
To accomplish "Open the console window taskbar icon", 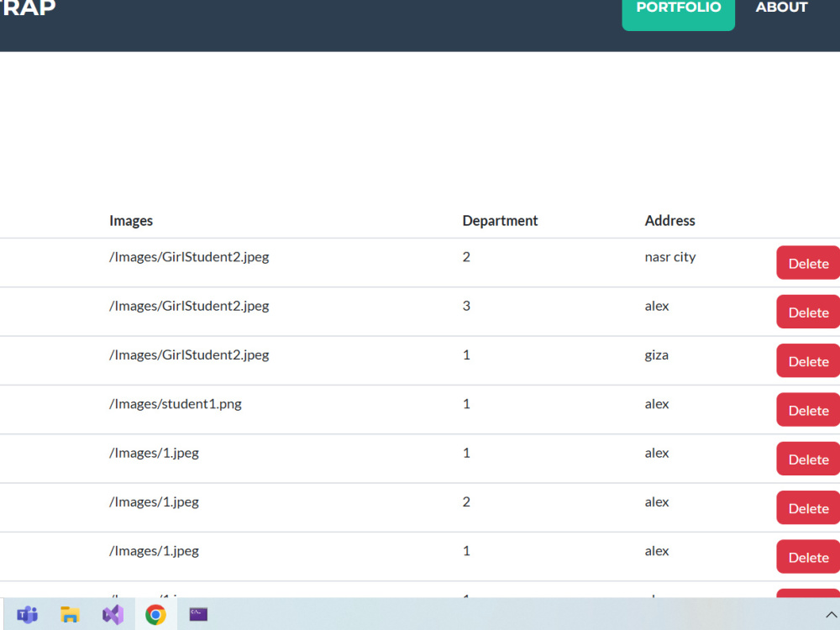I will pyautogui.click(x=198, y=614).
